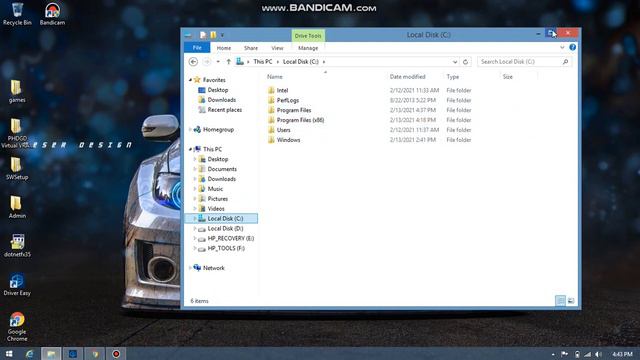Expand Documents node under This PC
Screen dimensions: 640x360
pyautogui.click(x=195, y=169)
